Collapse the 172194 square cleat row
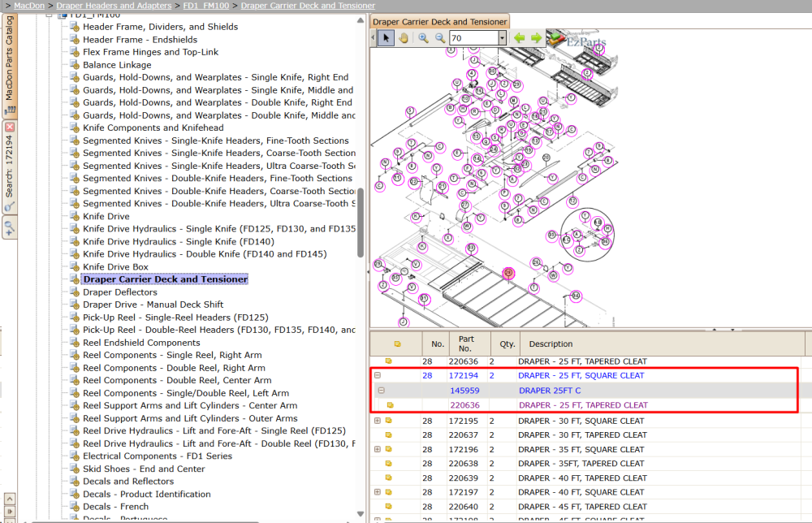The image size is (812, 523). 378,375
